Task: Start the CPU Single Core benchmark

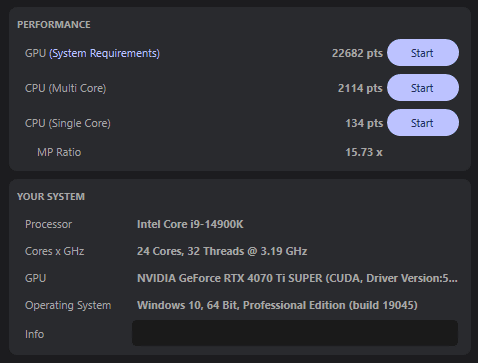Action: (x=423, y=123)
